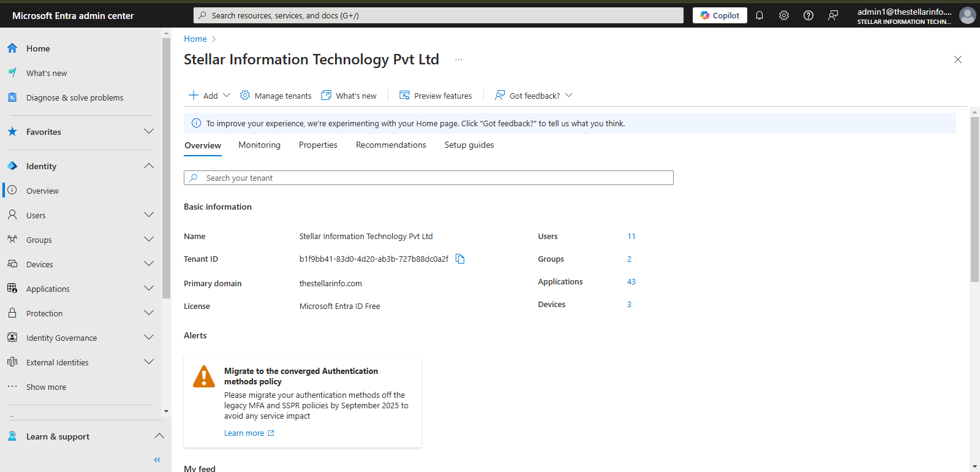Click the Identity Governance icon
980x472 pixels.
tap(12, 337)
